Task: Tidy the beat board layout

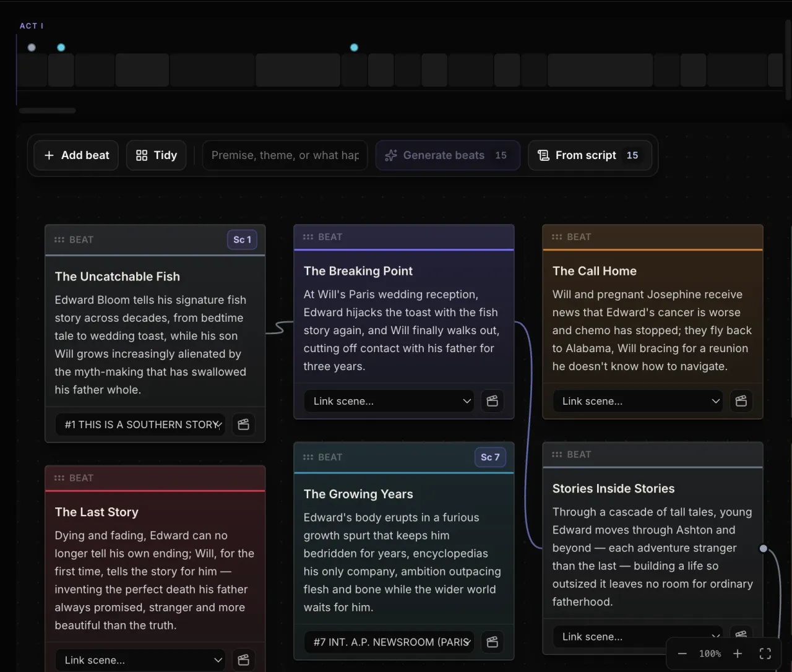Action: [x=157, y=155]
